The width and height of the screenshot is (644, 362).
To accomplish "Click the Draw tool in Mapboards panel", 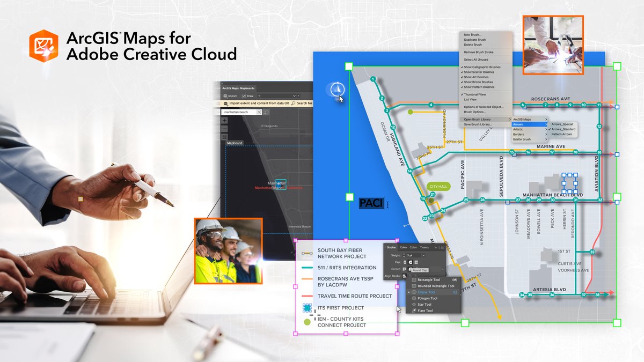I will [248, 96].
